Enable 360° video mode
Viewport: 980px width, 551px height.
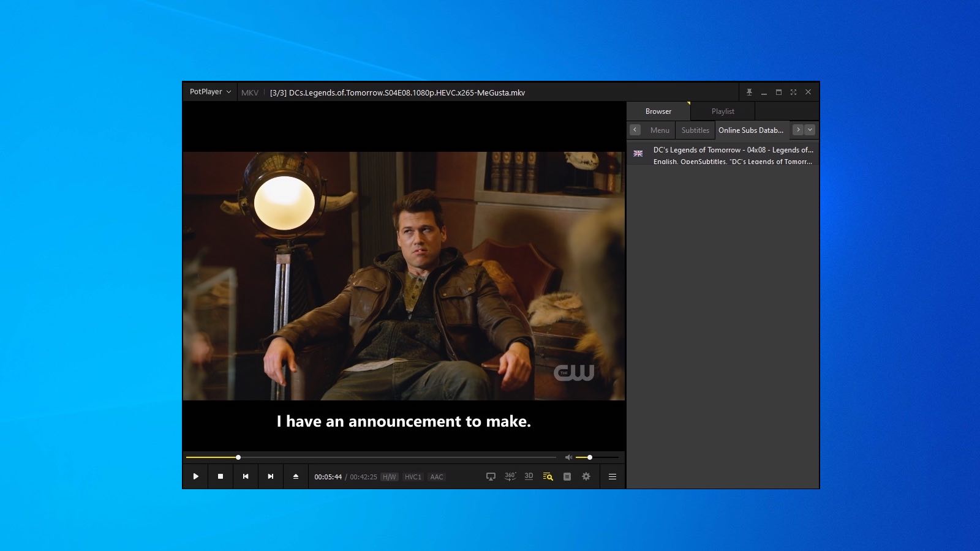pos(510,476)
